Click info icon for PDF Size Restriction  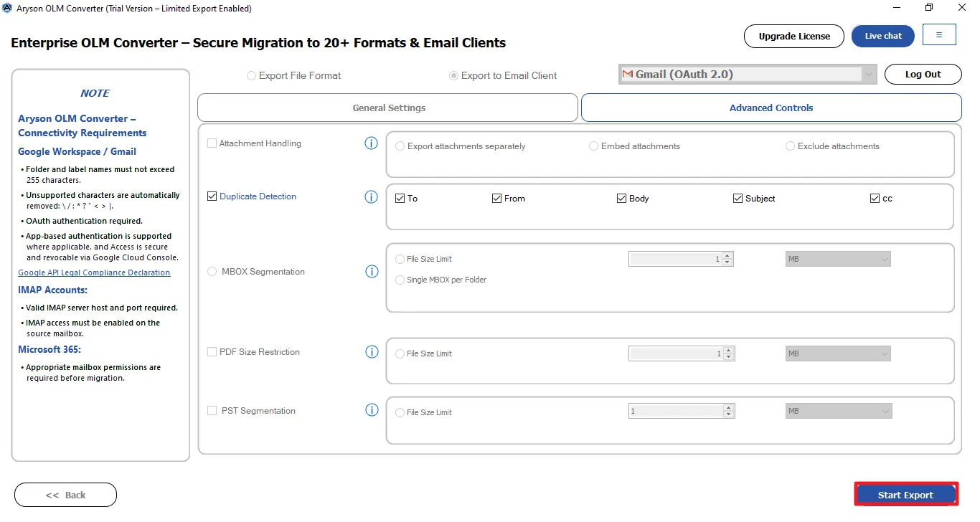click(371, 352)
